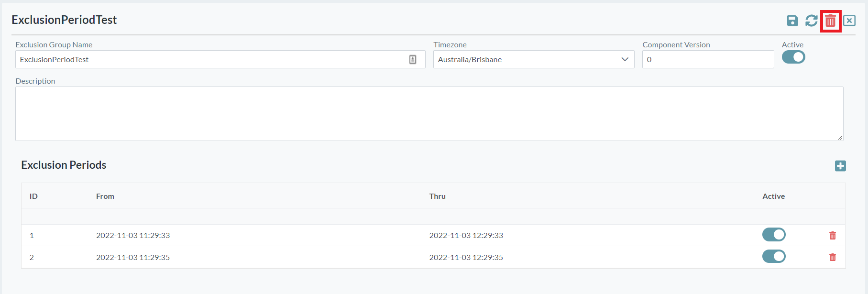Click the refresh arrows icon
This screenshot has width=868, height=294.
tap(811, 21)
